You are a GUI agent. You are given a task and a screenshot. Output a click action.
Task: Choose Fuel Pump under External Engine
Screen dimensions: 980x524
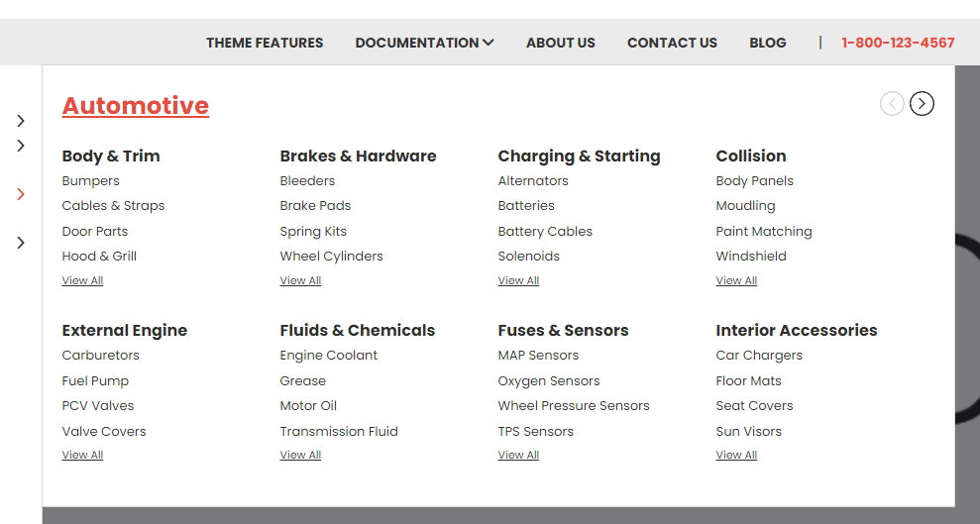point(95,380)
